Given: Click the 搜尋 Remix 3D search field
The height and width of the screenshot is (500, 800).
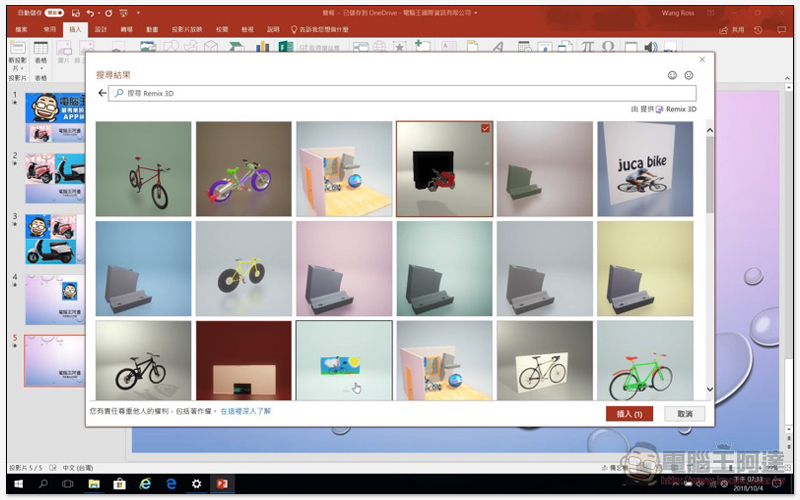Looking at the screenshot, I should (x=402, y=93).
